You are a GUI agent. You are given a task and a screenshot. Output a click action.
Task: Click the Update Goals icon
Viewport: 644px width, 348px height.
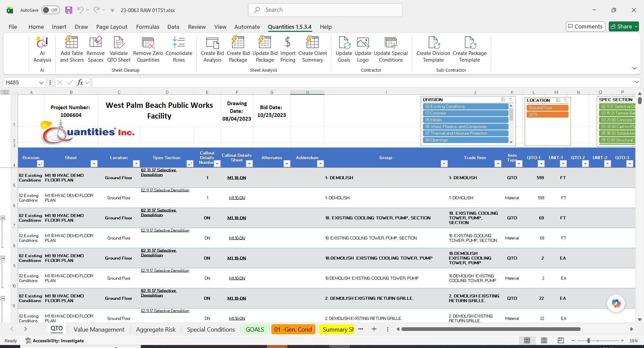pos(344,43)
